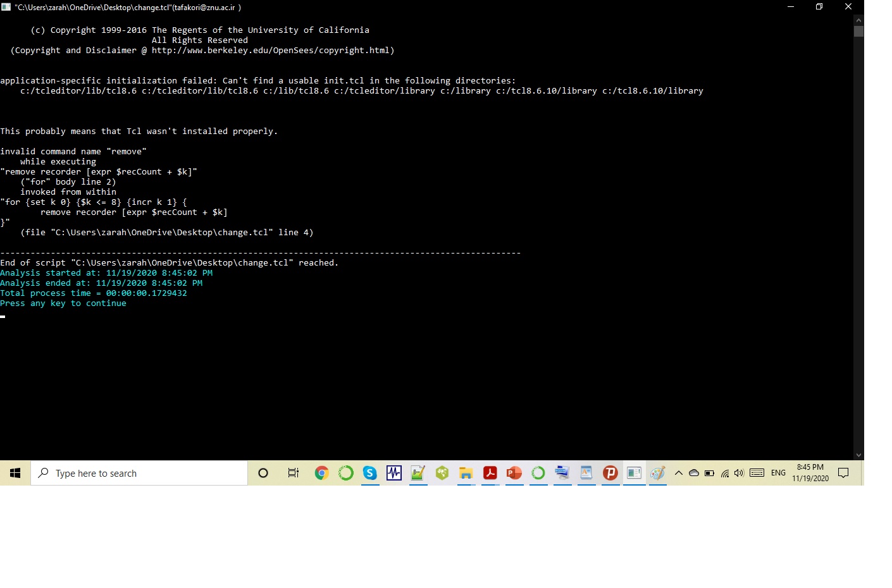Click inside the Windows search field

coord(139,473)
